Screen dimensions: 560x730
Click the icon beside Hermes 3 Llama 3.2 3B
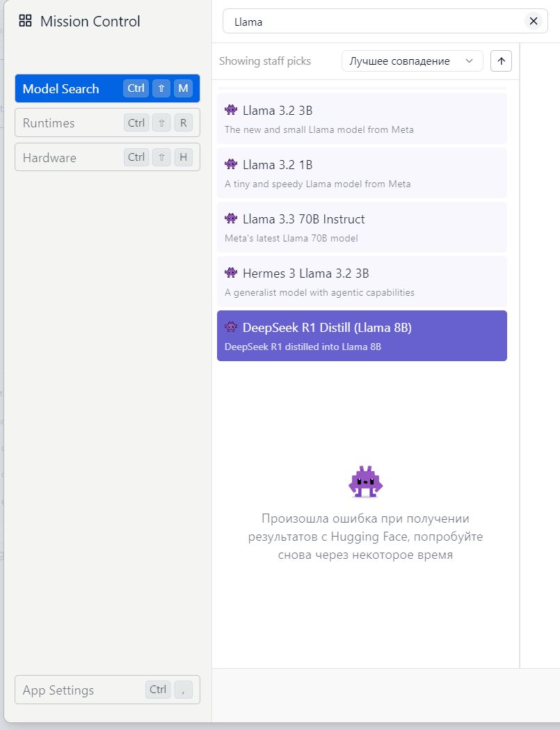click(x=231, y=272)
